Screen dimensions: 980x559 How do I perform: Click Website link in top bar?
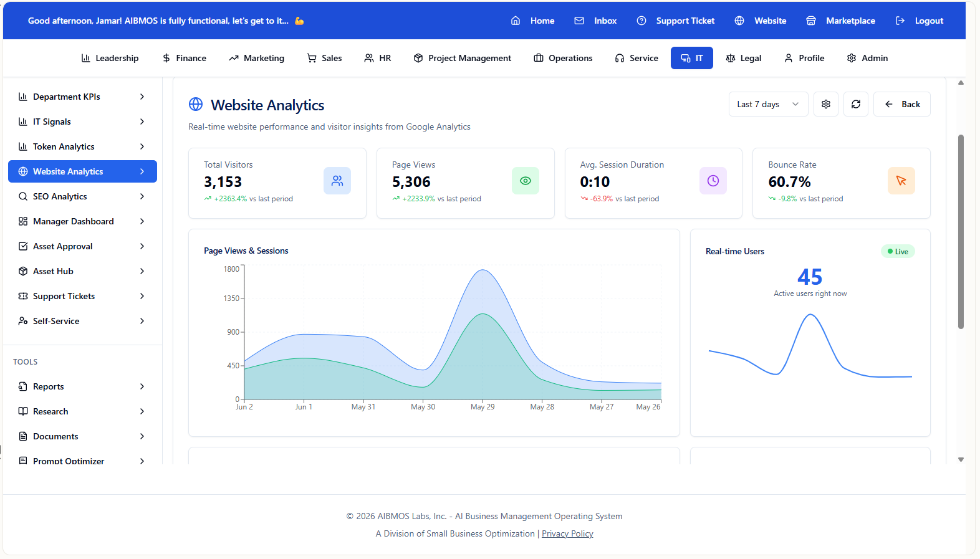(x=761, y=21)
